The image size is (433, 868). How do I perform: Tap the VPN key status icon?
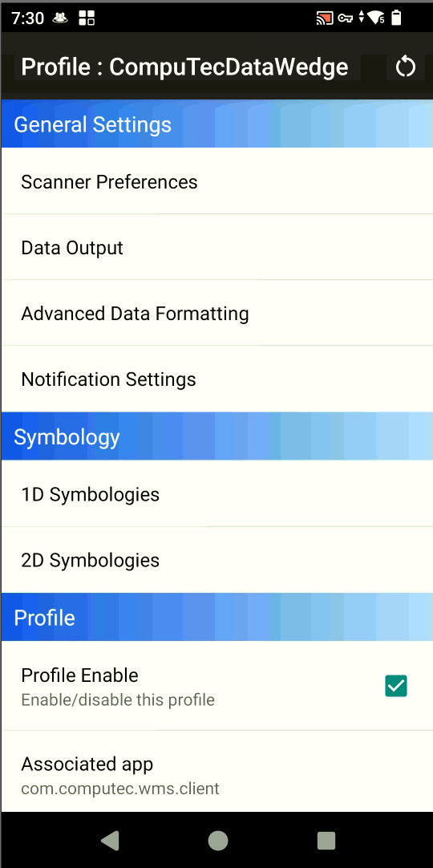tap(346, 18)
